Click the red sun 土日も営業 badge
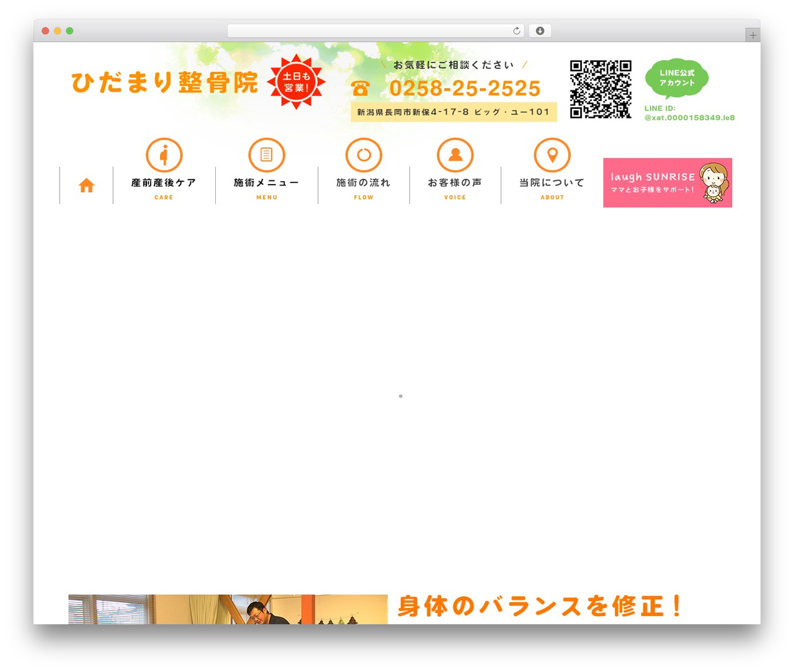794x672 pixels. 296,82
